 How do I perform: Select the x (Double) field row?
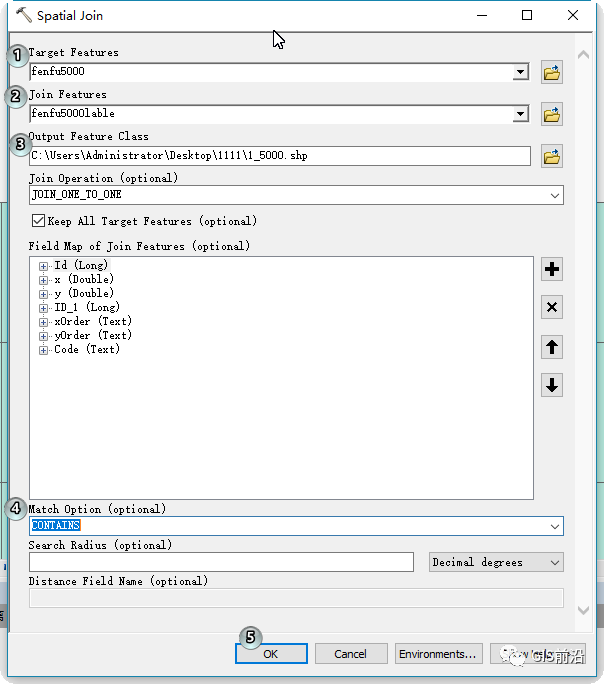click(x=84, y=279)
